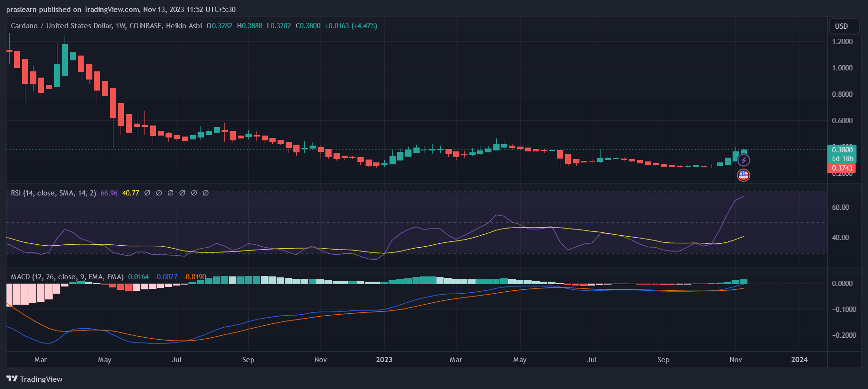
Task: Click the praslearn published on TradingView.com text
Action: 121,10
